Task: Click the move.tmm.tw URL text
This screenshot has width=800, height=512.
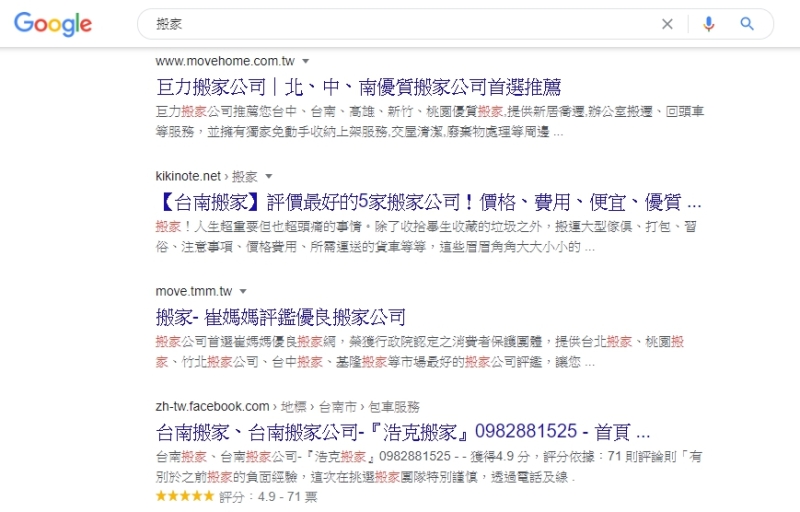Action: [x=194, y=292]
